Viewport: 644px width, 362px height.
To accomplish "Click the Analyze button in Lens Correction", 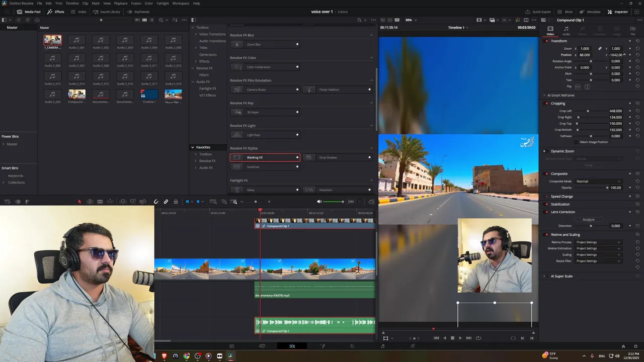I will point(589,219).
